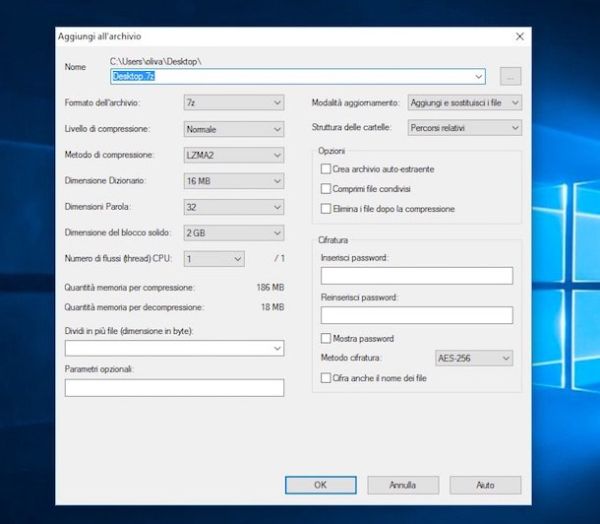This screenshot has width=600, height=524.
Task: Expand the Dimensione Dizionario 16 MB dropdown
Action: pos(234,181)
